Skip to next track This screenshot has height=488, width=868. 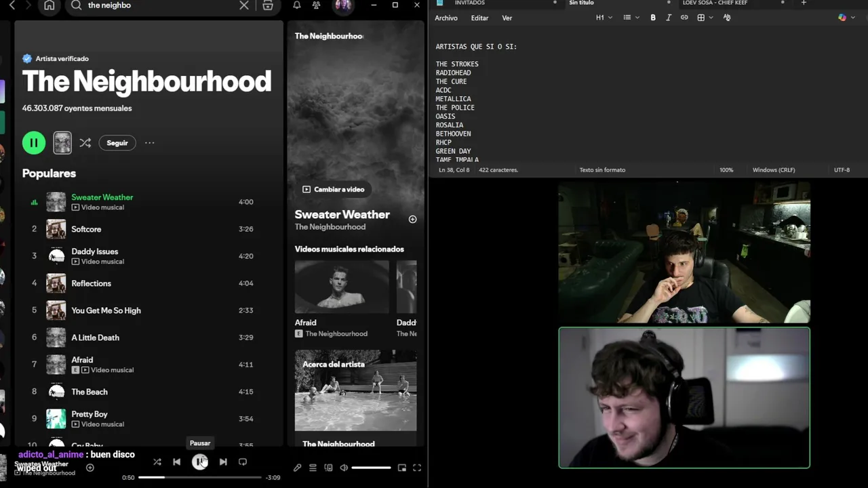click(223, 462)
